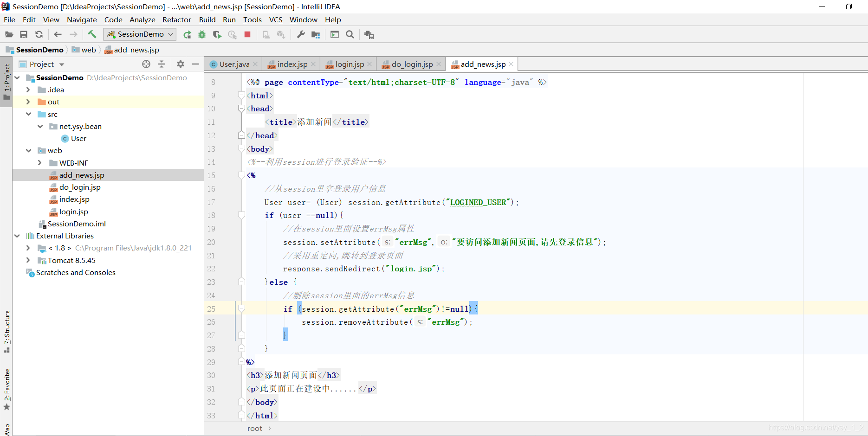Click the Debug bug icon
The width and height of the screenshot is (868, 436).
202,35
